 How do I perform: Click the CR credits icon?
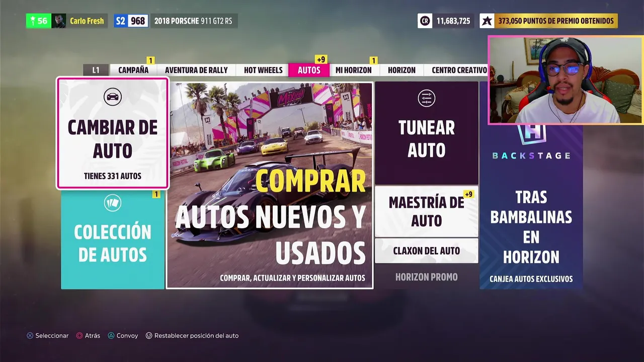pyautogui.click(x=425, y=21)
